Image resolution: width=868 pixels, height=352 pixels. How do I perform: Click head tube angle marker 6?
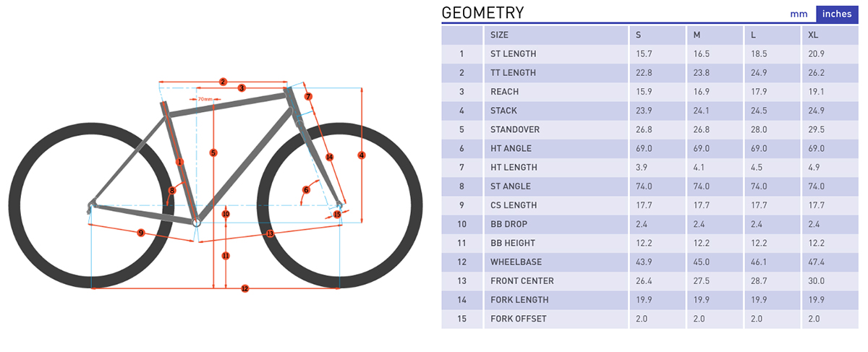(306, 190)
